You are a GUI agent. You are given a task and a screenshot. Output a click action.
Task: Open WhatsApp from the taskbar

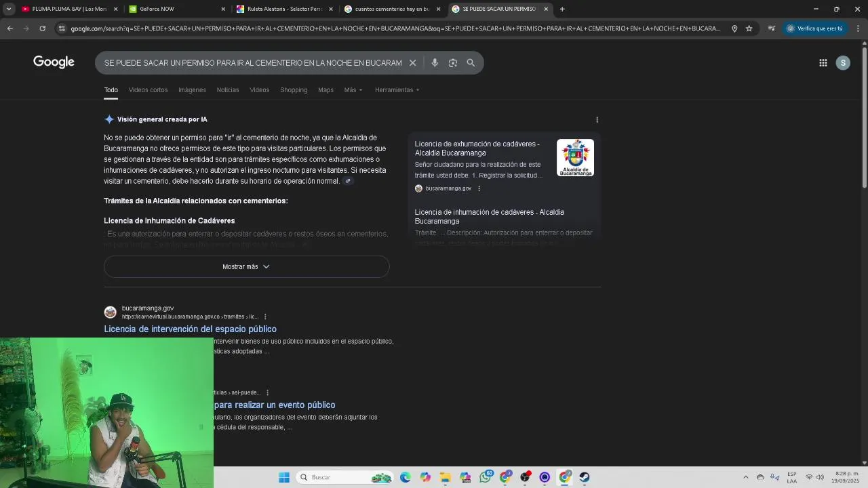(x=485, y=477)
